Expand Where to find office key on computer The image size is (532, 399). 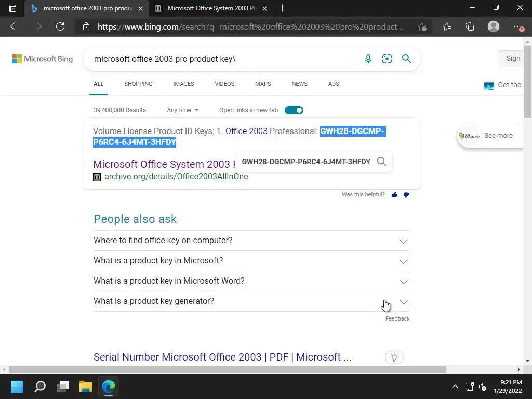click(251, 241)
